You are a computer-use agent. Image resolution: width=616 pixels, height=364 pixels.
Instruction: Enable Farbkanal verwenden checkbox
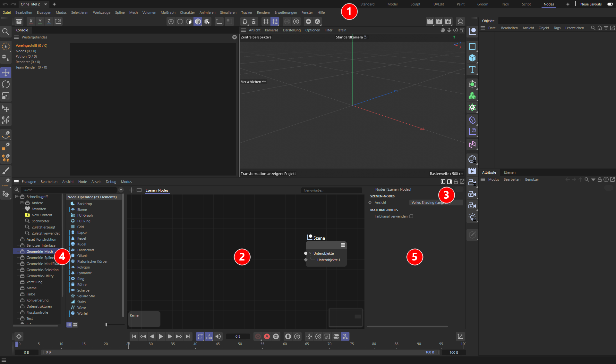411,216
